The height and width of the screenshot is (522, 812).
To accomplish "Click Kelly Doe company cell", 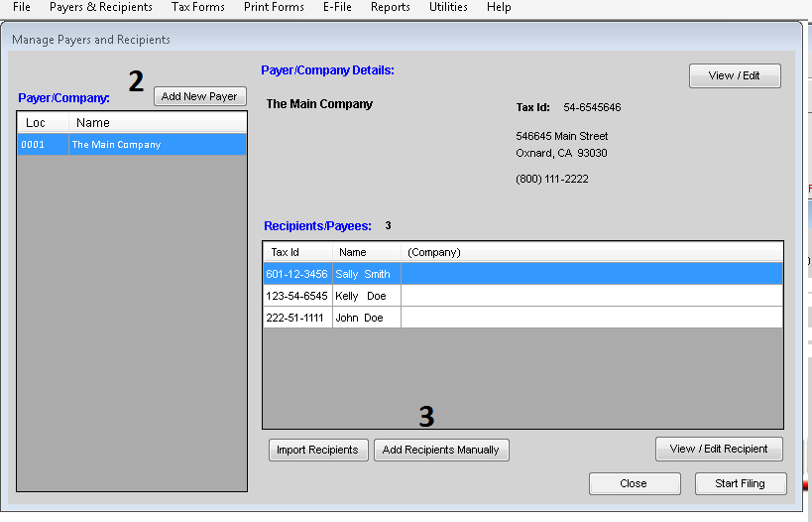I will click(x=591, y=296).
